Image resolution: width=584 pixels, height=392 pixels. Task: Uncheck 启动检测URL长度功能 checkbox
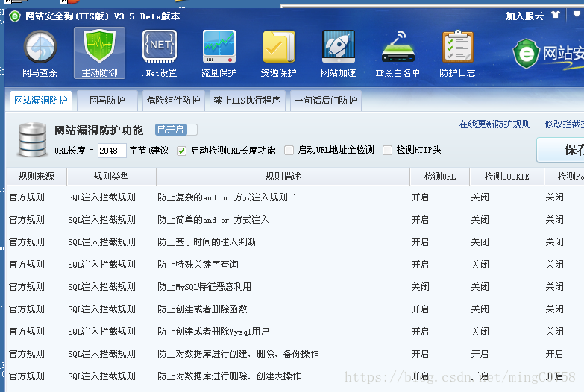pos(181,151)
